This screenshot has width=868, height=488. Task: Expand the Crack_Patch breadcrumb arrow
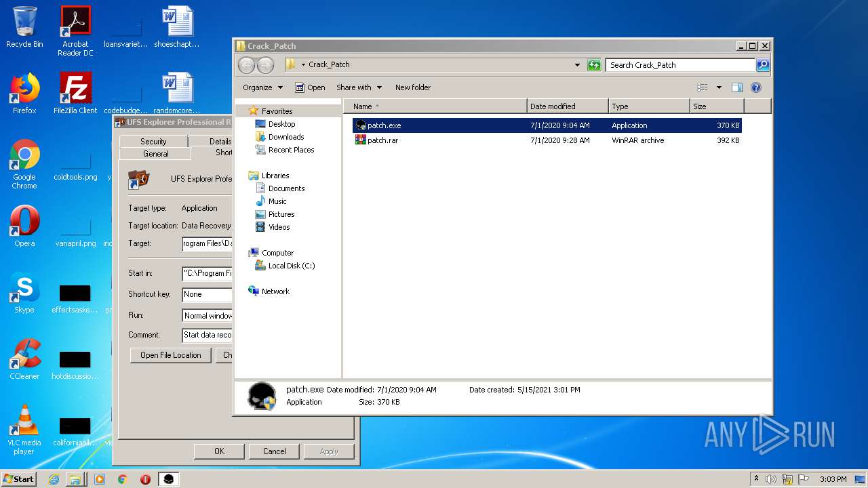303,65
